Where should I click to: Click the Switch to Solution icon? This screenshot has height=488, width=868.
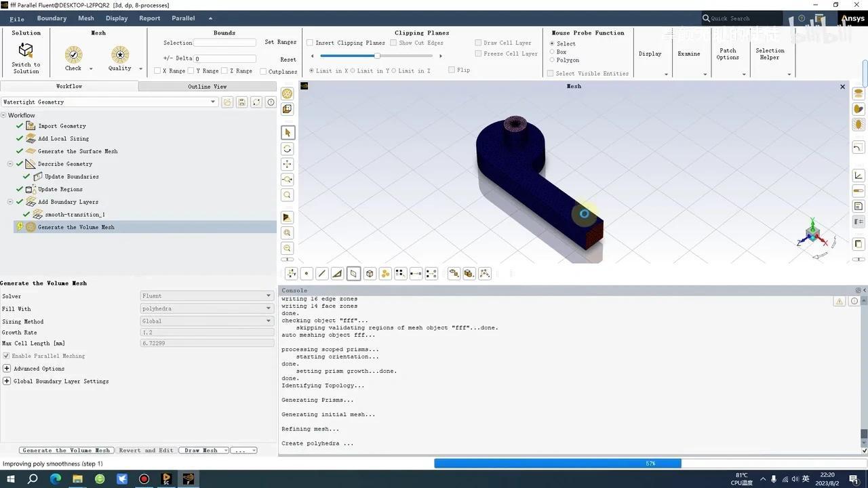[x=26, y=50]
